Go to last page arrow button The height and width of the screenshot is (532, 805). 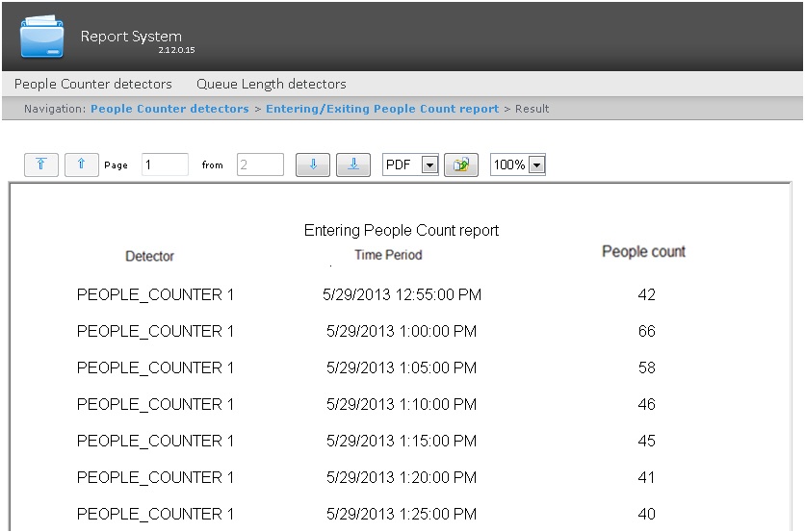click(x=353, y=165)
